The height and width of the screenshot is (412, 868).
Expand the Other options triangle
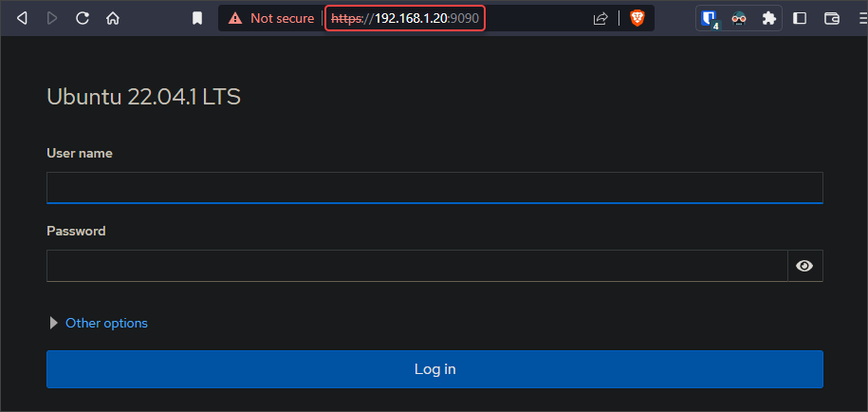54,323
